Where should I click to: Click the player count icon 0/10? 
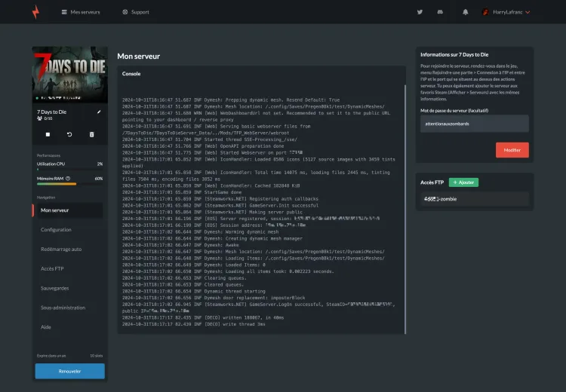(x=40, y=118)
